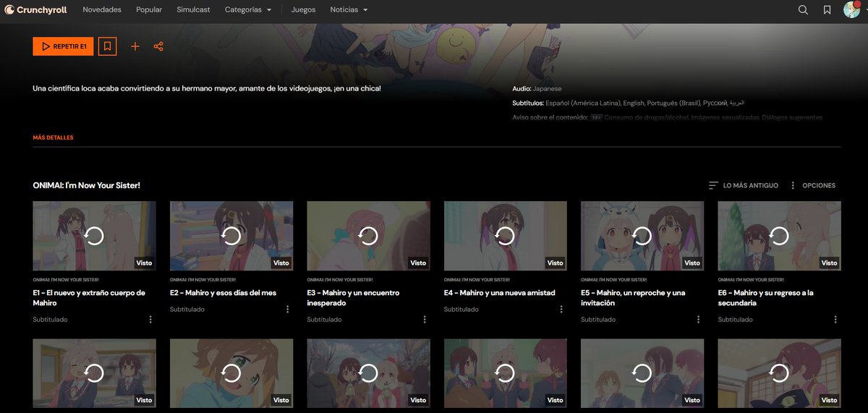Replay icon on E6 thumbnail
868x413 pixels.
(779, 236)
